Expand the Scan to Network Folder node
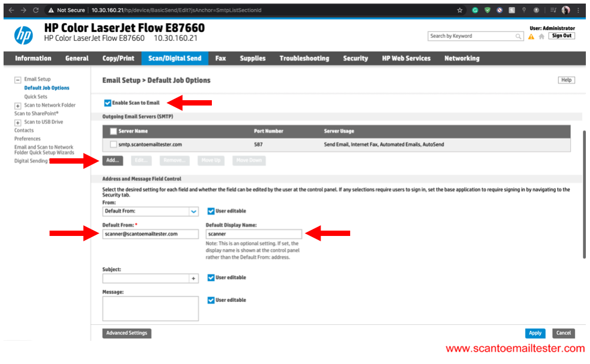 coord(18,106)
